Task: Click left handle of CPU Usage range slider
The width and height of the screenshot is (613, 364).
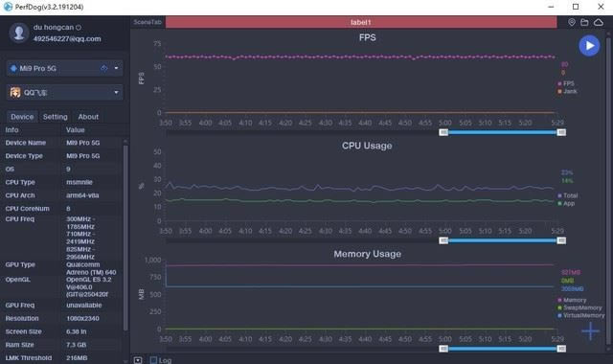Action: [443, 240]
